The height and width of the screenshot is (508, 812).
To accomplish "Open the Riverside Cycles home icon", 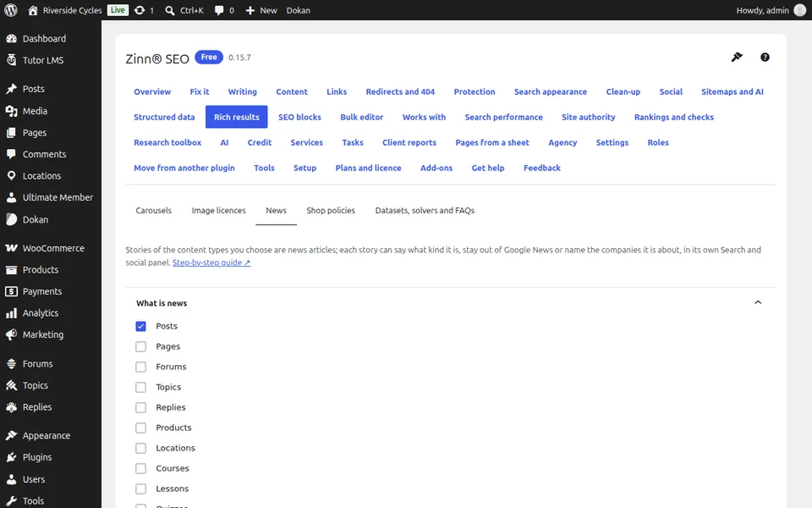I will pos(33,10).
